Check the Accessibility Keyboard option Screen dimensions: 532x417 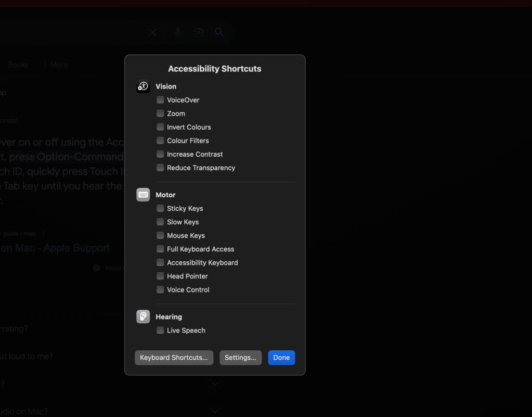pos(160,262)
